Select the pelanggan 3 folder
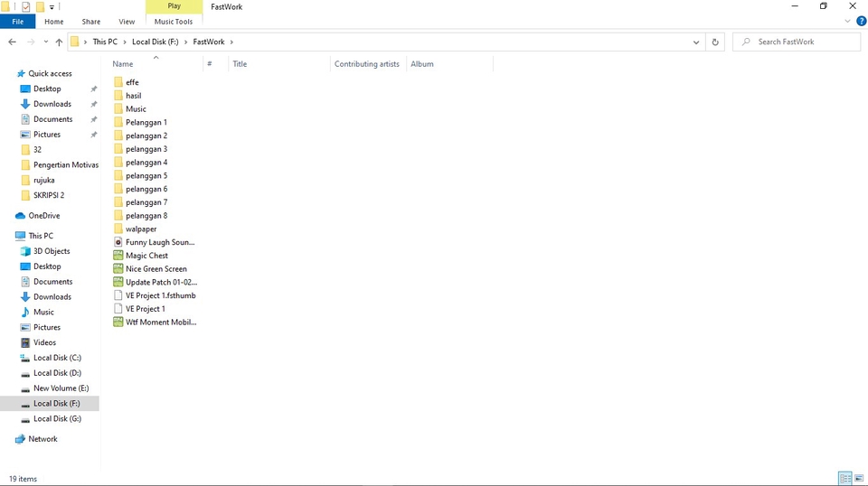This screenshot has width=868, height=486. pos(140,149)
